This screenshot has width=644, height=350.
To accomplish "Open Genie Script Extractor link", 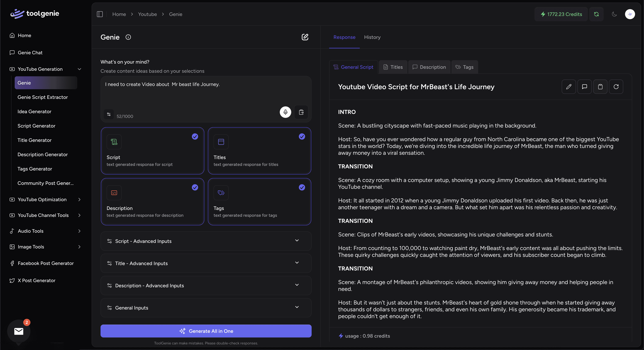I will [43, 97].
